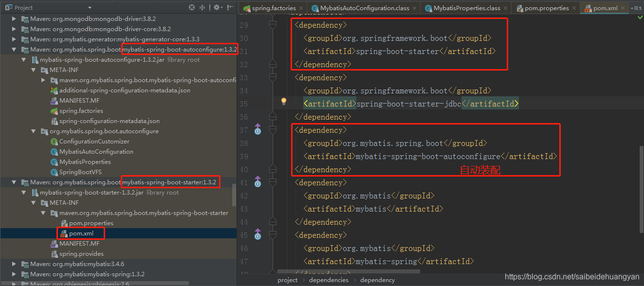This screenshot has width=644, height=286.
Task: Place cursor on spring-boot-starter-jdbc artifactId text
Action: pos(409,104)
